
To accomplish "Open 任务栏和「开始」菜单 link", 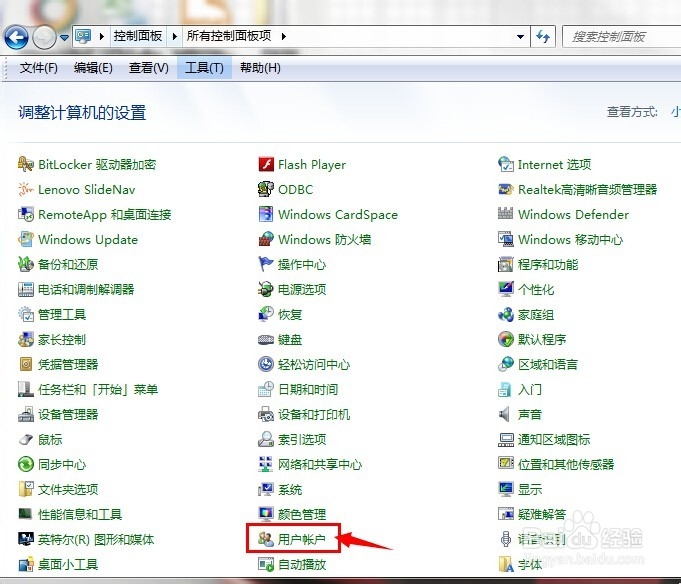I will [x=98, y=389].
